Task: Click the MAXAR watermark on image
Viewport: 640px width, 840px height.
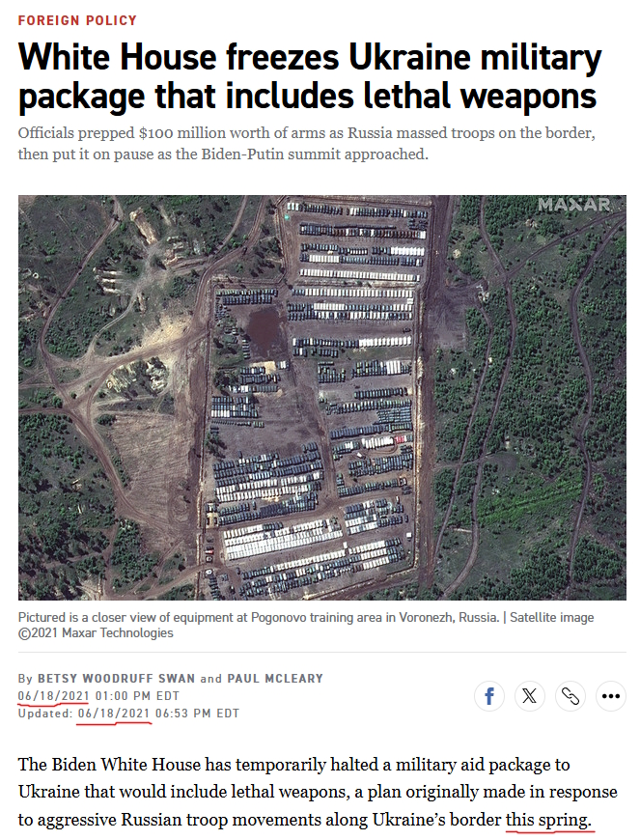Action: [574, 205]
